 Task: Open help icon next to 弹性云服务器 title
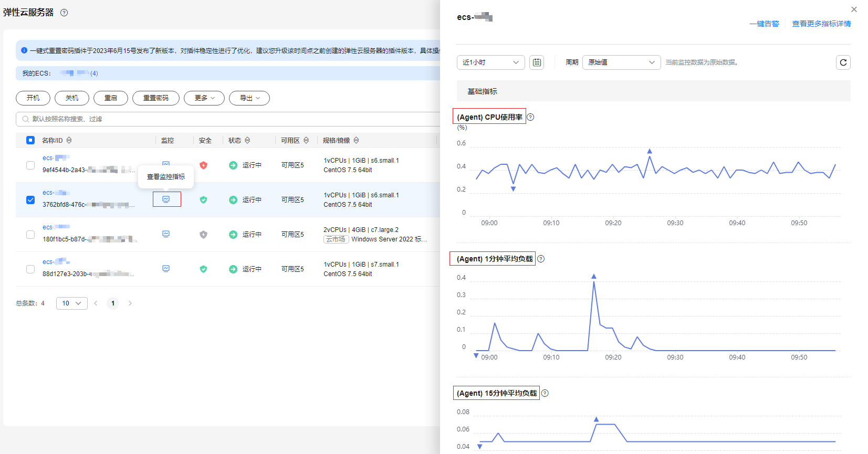tap(64, 13)
